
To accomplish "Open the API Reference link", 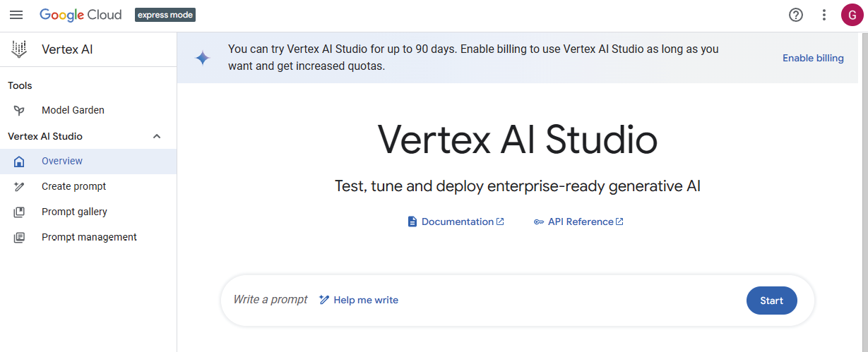I will click(x=580, y=221).
